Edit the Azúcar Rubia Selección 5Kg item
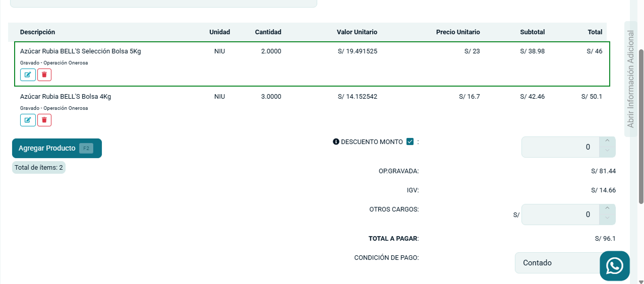Viewport: 644px width, 284px height. pos(28,75)
